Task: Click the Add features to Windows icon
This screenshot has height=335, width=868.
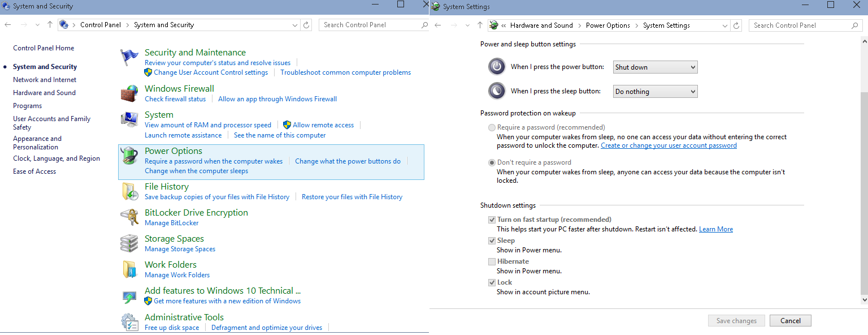Action: pyautogui.click(x=129, y=296)
